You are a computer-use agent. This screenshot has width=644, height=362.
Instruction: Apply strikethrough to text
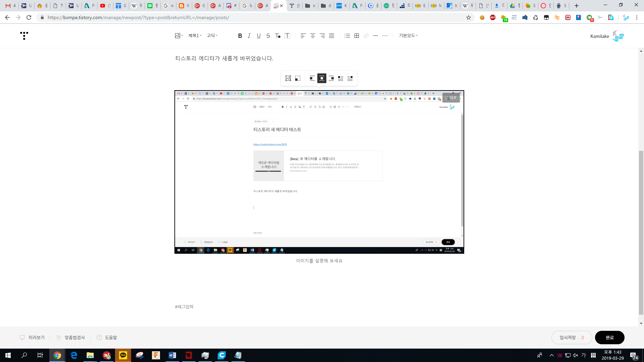268,36
